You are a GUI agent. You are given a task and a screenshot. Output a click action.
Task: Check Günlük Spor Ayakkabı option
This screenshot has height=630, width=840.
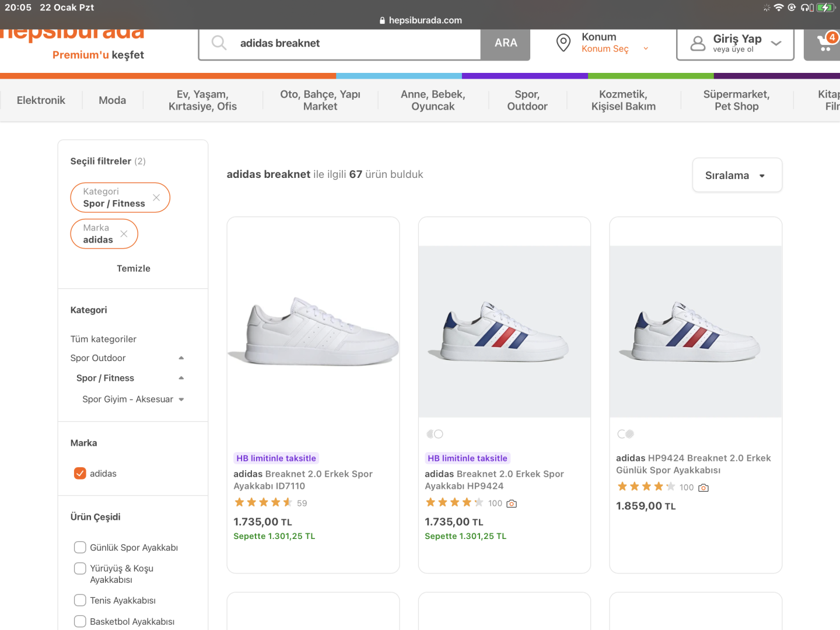click(x=80, y=547)
